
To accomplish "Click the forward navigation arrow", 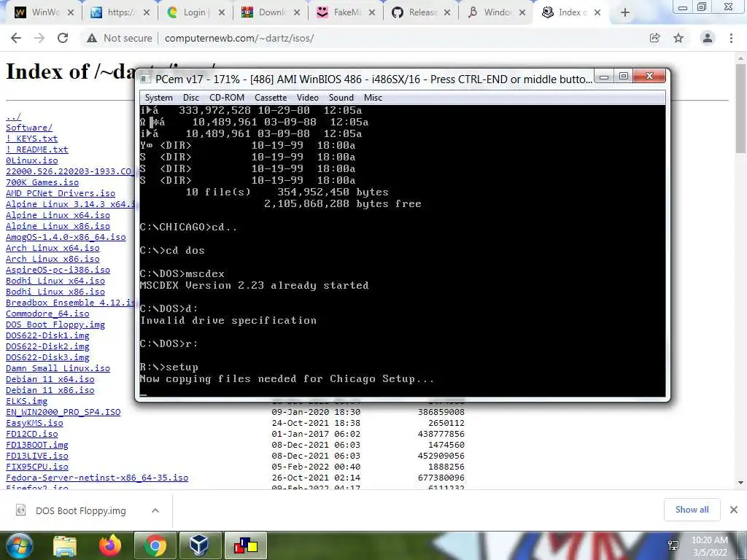I will [39, 38].
